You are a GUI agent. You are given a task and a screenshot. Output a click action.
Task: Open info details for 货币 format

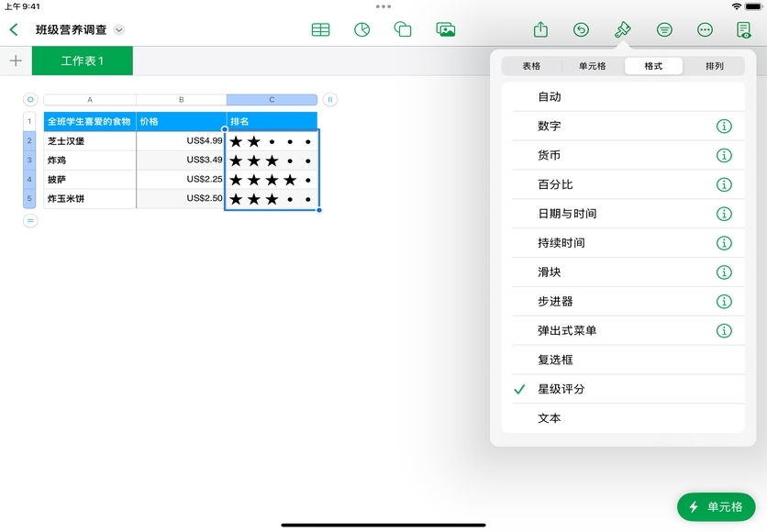724,155
